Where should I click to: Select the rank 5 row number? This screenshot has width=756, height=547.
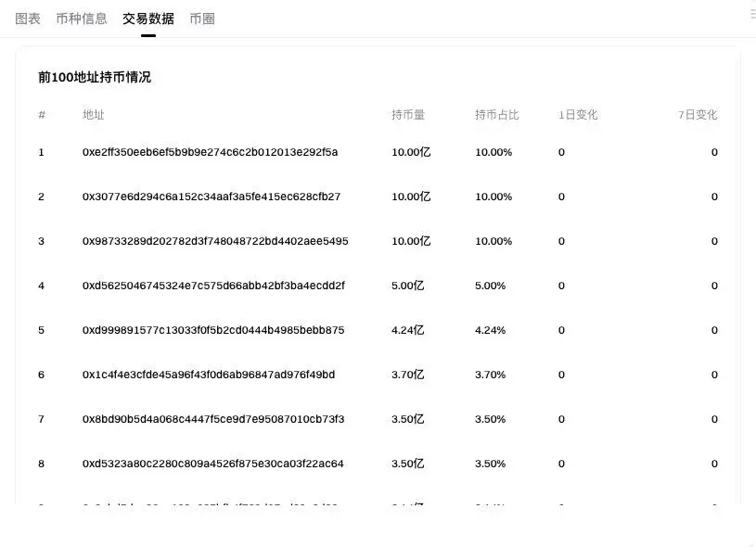tap(41, 330)
